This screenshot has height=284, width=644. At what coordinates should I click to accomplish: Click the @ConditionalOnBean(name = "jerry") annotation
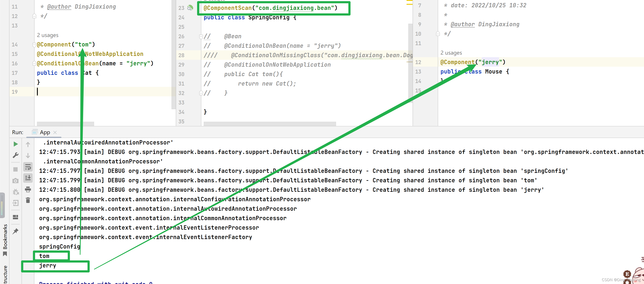pos(95,64)
